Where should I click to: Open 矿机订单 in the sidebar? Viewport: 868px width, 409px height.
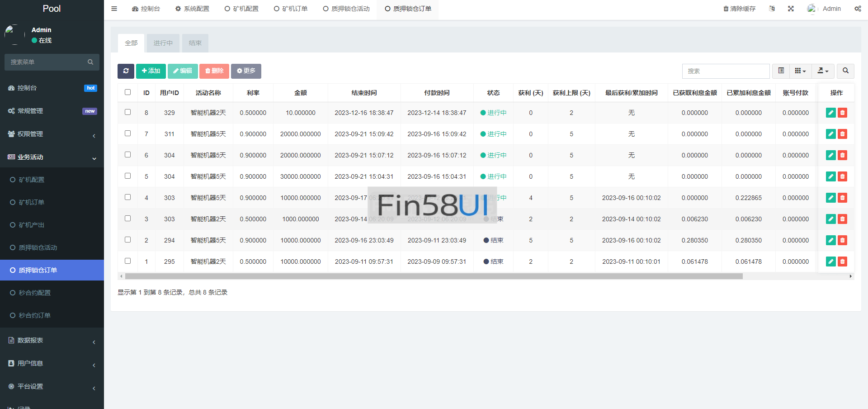point(32,202)
